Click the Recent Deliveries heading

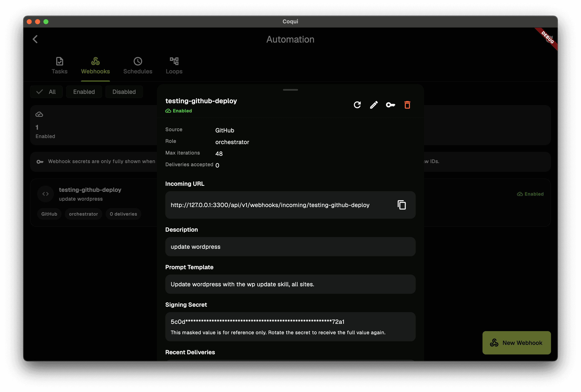point(190,352)
